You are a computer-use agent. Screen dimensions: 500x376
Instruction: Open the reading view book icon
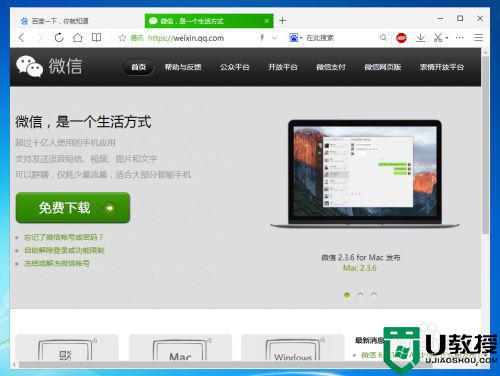[x=97, y=37]
